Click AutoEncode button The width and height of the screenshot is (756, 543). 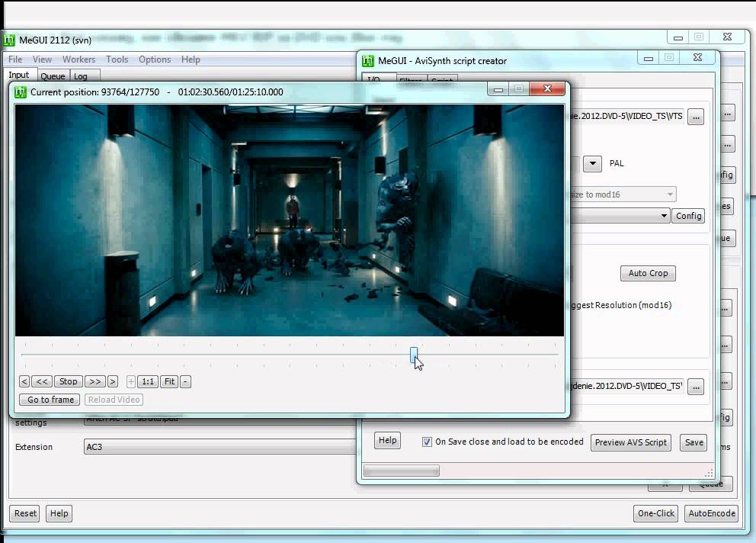click(712, 513)
